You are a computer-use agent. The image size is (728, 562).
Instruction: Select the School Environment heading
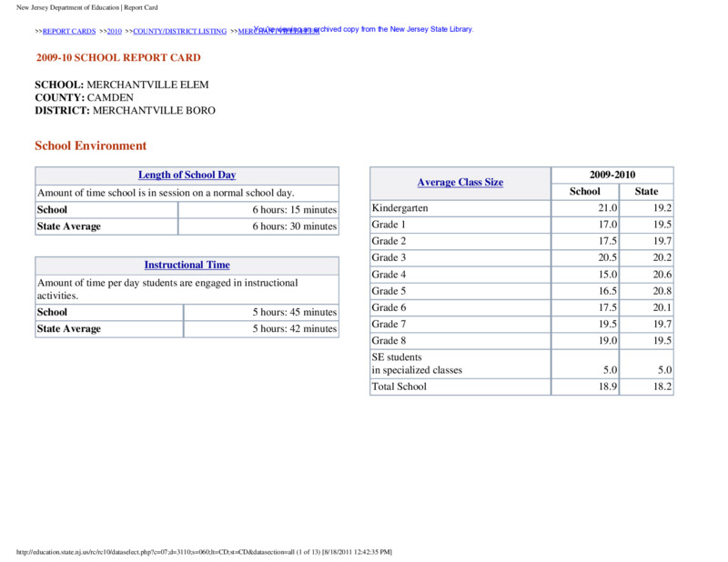point(90,146)
